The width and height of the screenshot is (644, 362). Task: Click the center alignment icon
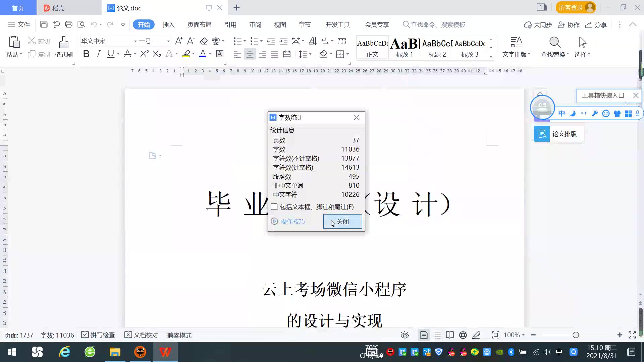pos(250,54)
